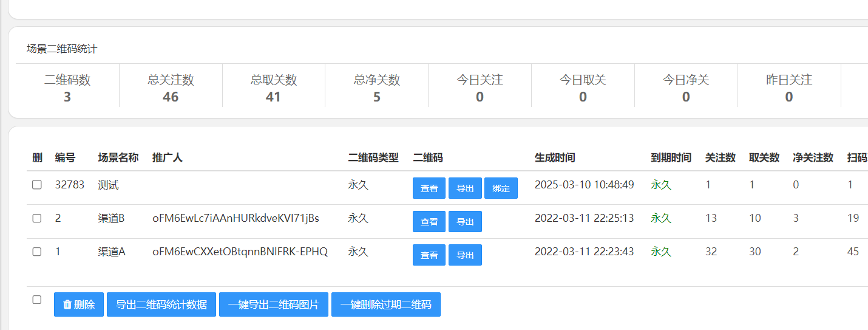
Task: Click the 二维码数 statistic showing 3
Action: [67, 88]
